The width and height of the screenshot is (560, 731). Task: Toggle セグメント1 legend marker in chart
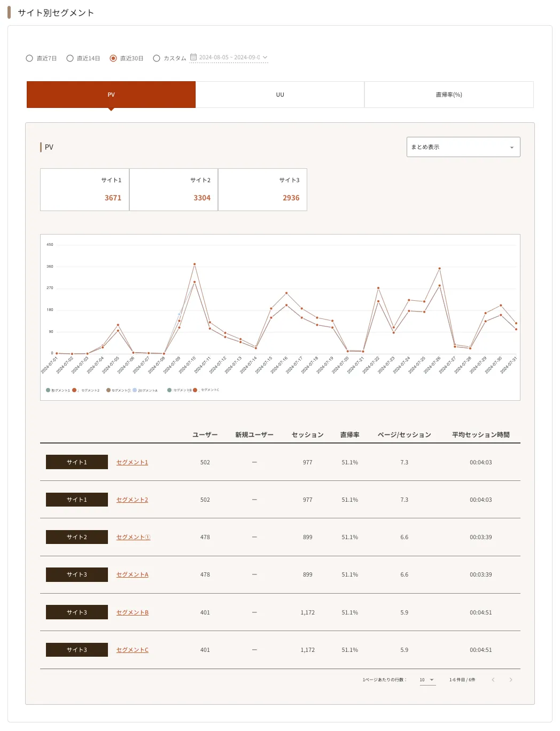pyautogui.click(x=49, y=390)
